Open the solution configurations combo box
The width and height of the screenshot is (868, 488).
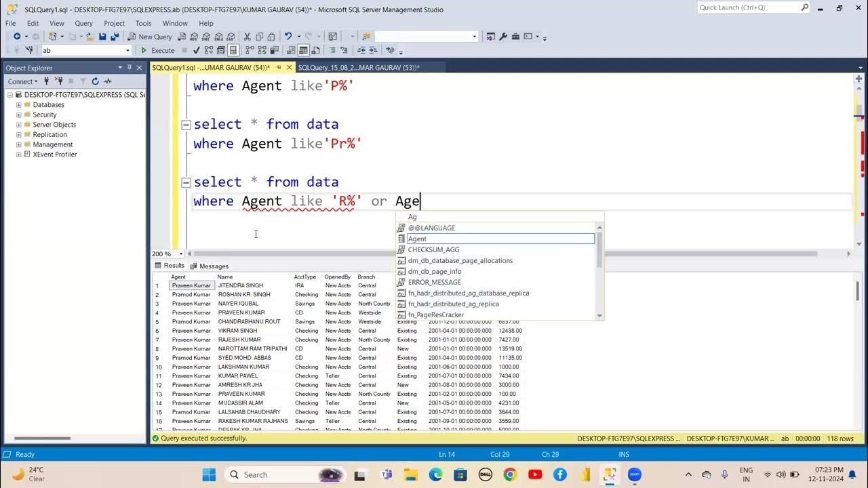pos(426,37)
